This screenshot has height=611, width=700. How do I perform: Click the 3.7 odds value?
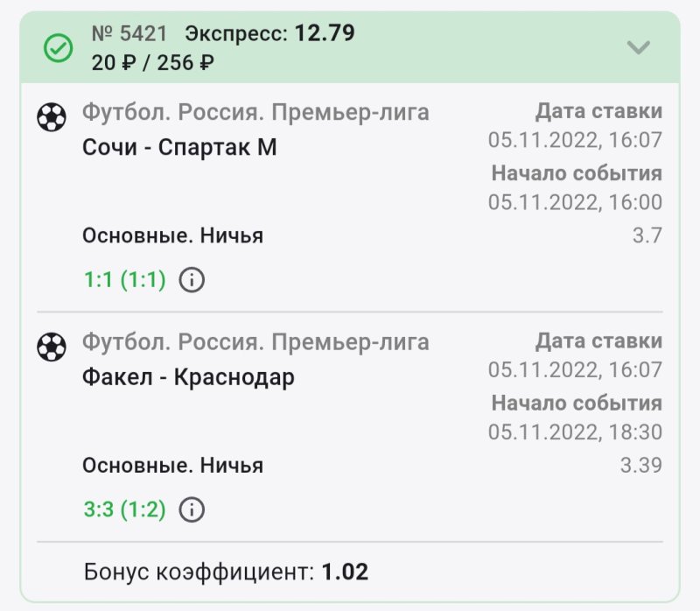(647, 235)
